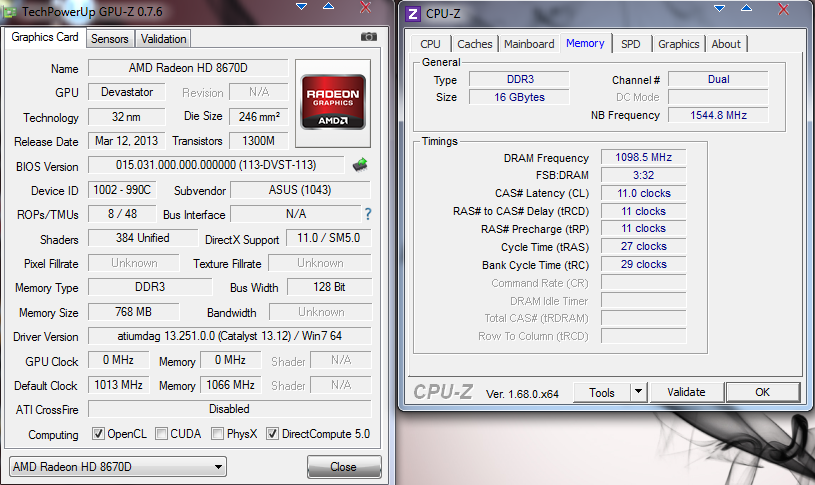Toggle the CUDA checkbox

(x=162, y=434)
